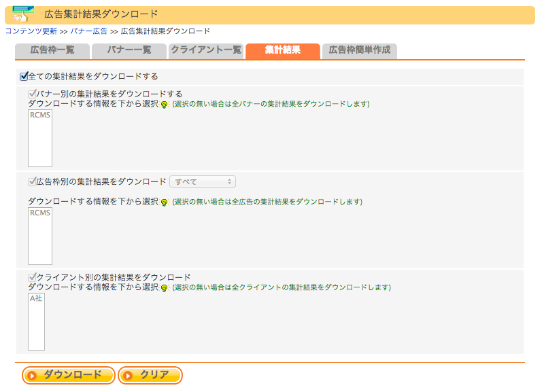Screen dimensions: 544x392
Task: Open the 広告枠簡単作成 tab
Action: pos(360,50)
